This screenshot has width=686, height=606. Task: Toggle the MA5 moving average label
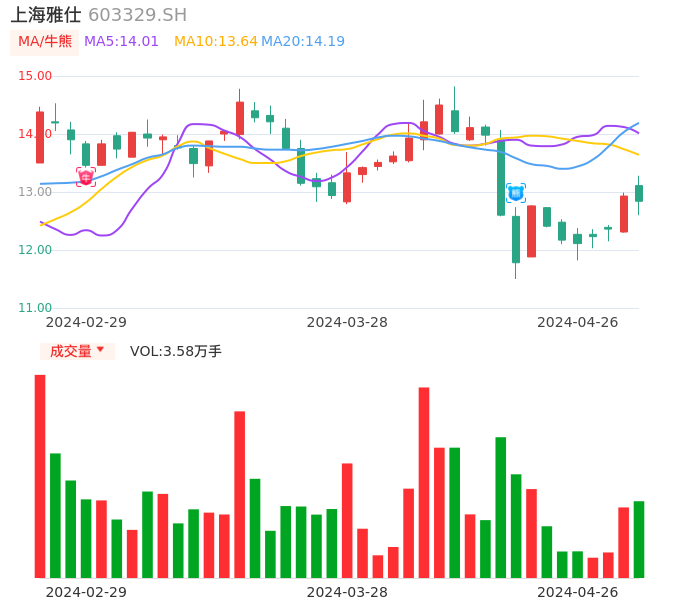point(121,42)
